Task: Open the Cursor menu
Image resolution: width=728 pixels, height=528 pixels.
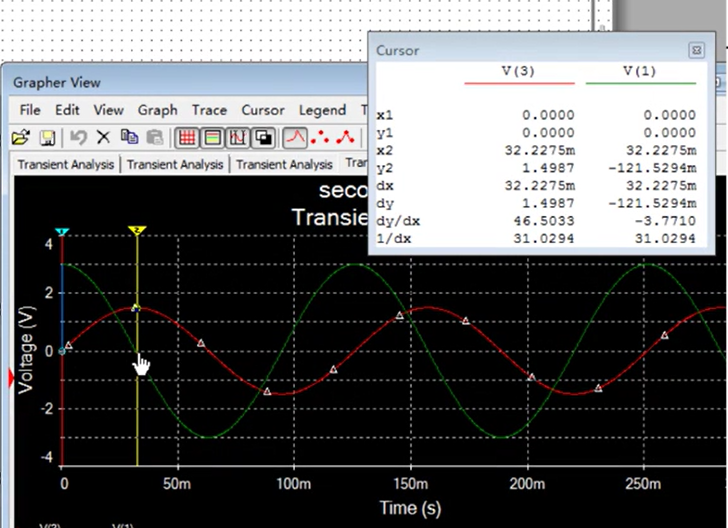Action: point(263,110)
